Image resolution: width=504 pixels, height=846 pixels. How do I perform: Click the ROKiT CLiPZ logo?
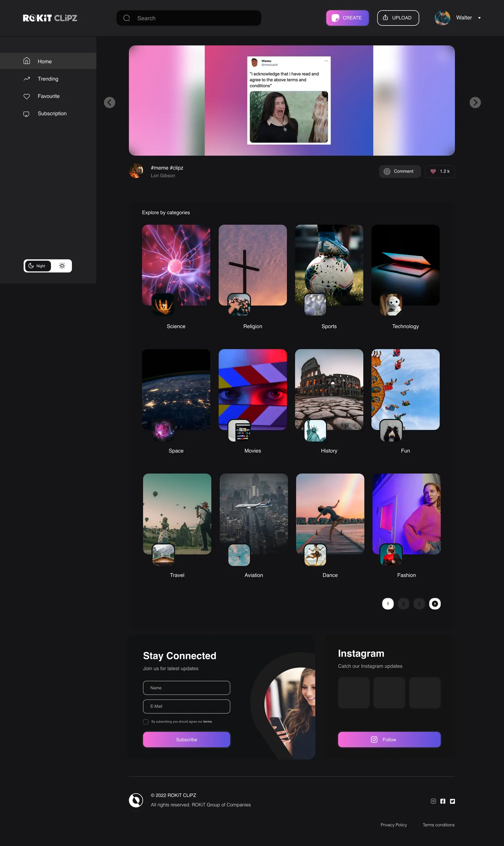50,18
